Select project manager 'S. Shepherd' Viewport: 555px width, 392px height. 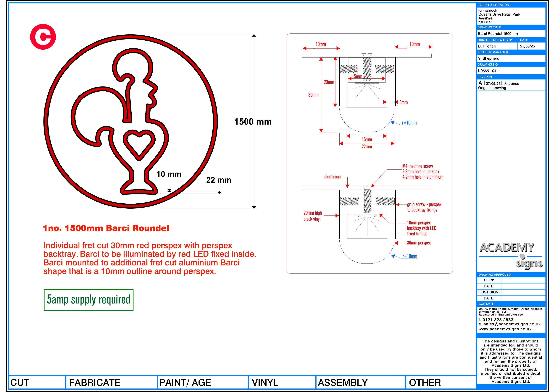pos(488,58)
